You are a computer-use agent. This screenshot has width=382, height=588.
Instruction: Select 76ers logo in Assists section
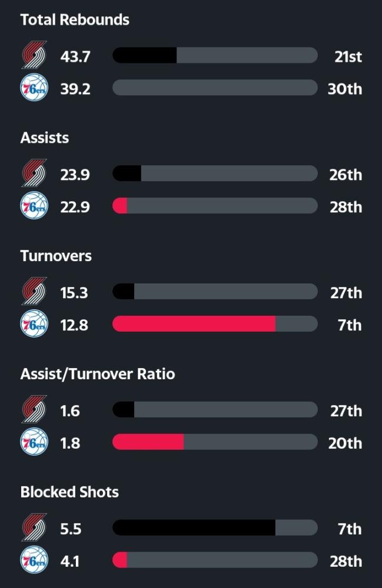pyautogui.click(x=34, y=205)
